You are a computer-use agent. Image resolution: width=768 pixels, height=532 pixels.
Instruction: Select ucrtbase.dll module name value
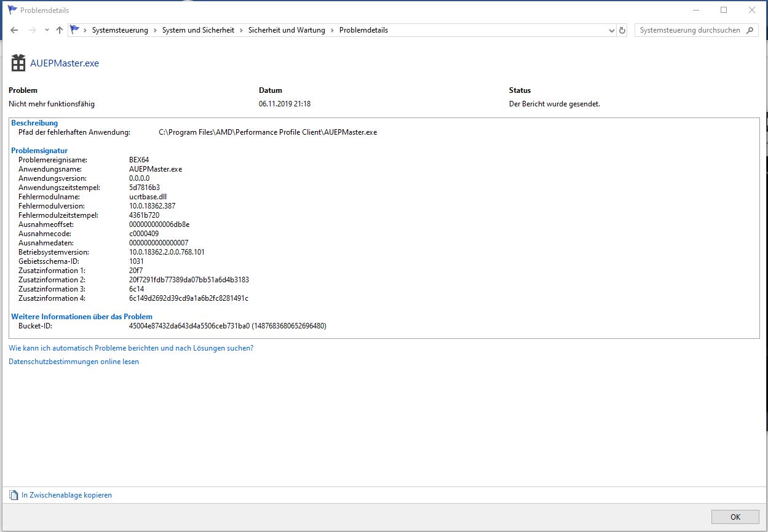pos(148,197)
